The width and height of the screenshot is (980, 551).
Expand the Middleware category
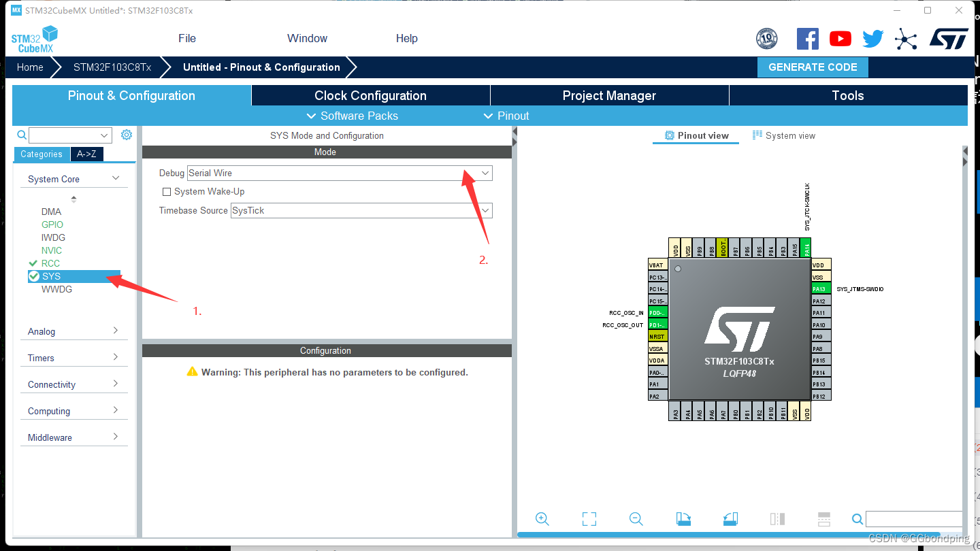click(x=73, y=437)
